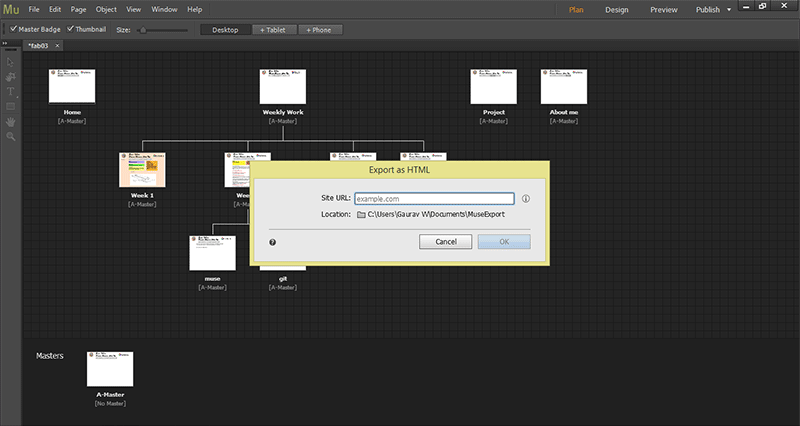
Task: Open the Edit menu
Action: click(55, 9)
